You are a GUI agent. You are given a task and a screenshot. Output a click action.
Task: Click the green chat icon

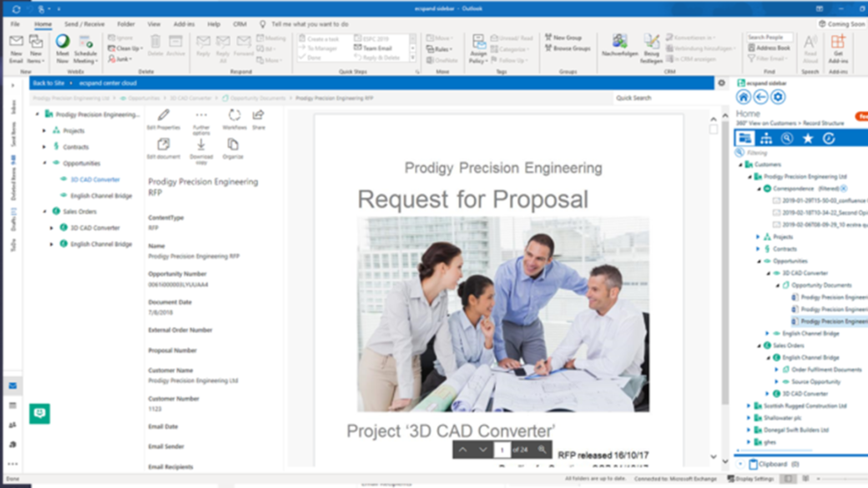pos(39,413)
